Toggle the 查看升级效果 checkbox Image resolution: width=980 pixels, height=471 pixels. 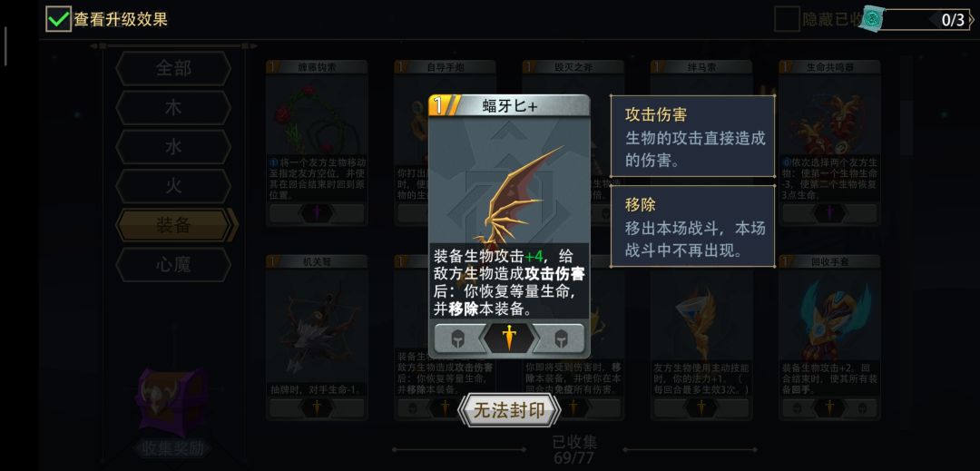coord(58,19)
